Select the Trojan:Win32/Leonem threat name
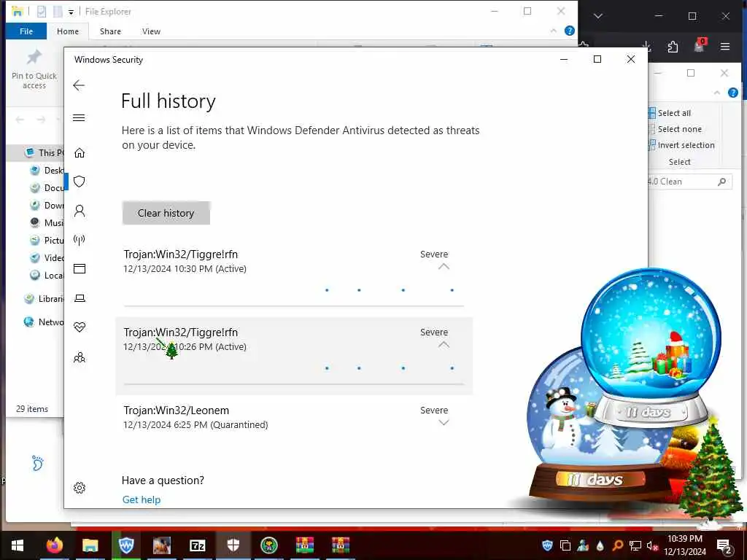Image resolution: width=747 pixels, height=560 pixels. click(177, 411)
